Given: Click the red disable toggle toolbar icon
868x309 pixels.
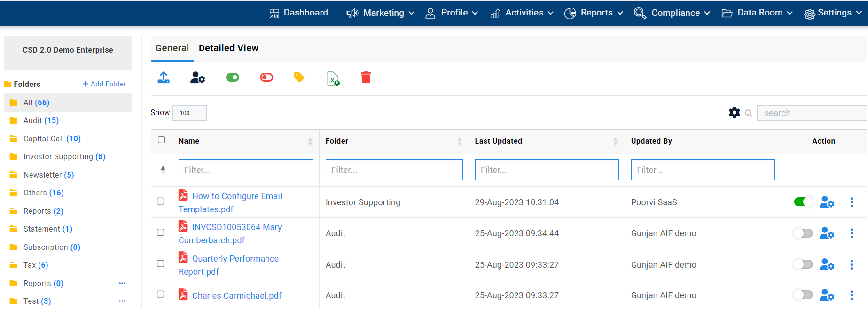Looking at the screenshot, I should [266, 77].
